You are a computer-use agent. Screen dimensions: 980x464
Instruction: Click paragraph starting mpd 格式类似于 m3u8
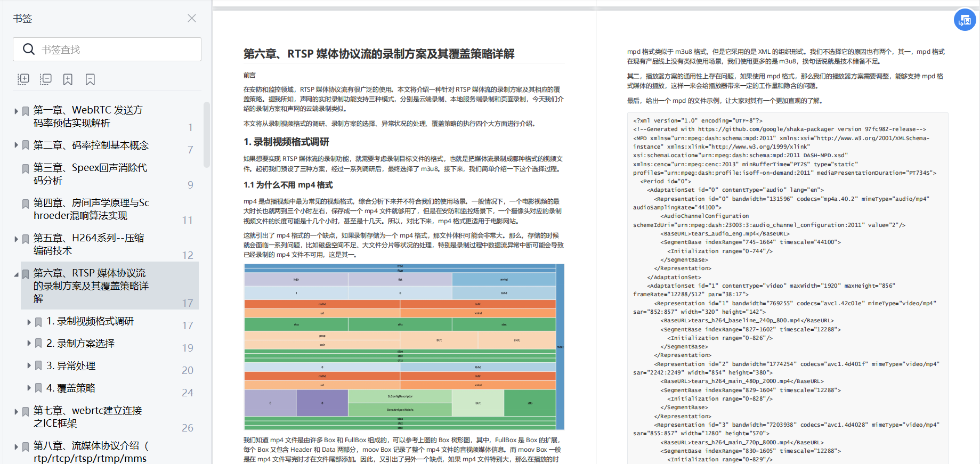(x=786, y=56)
